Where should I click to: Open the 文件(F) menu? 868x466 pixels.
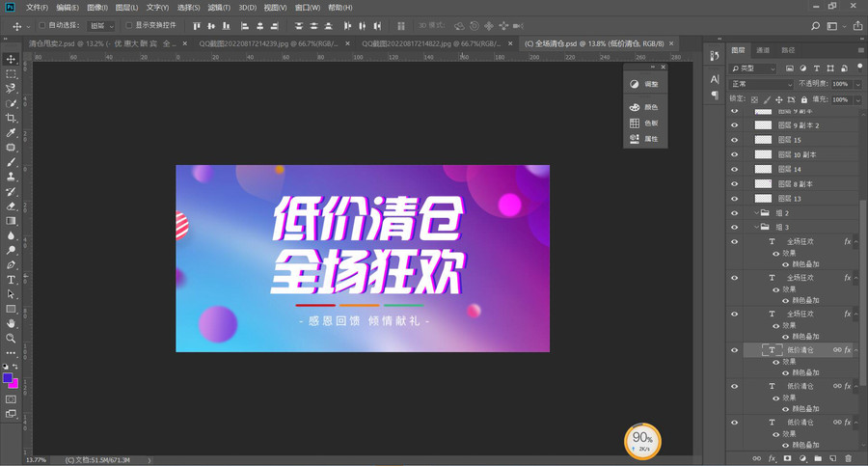click(37, 7)
